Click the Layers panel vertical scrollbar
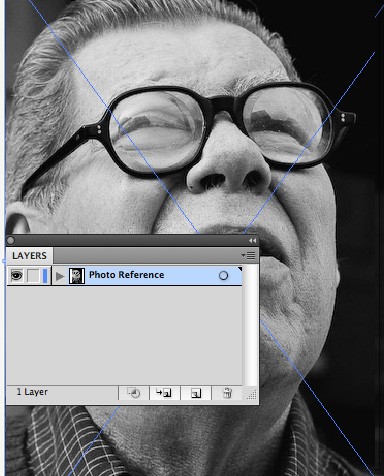Viewport: 384px width, 476px height. click(250, 326)
